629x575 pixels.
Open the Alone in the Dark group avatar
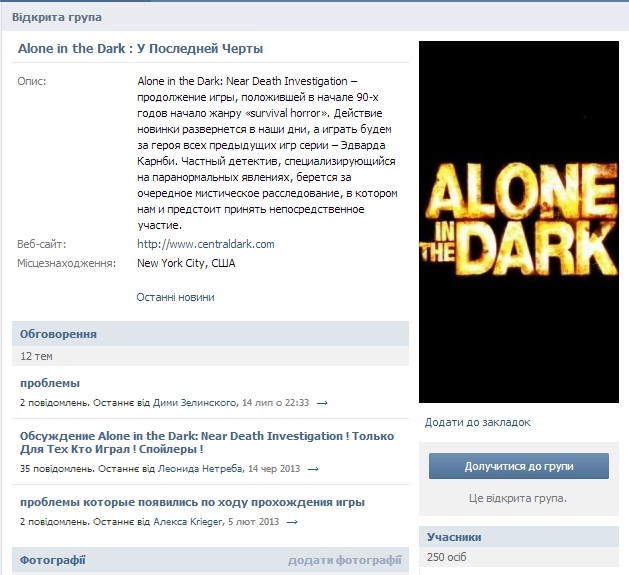(519, 222)
